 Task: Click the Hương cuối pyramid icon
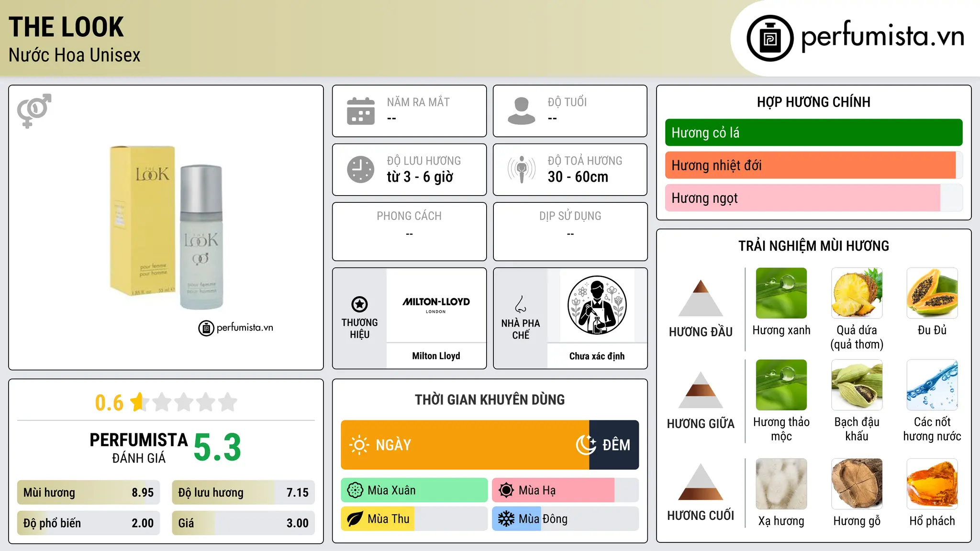click(x=701, y=482)
